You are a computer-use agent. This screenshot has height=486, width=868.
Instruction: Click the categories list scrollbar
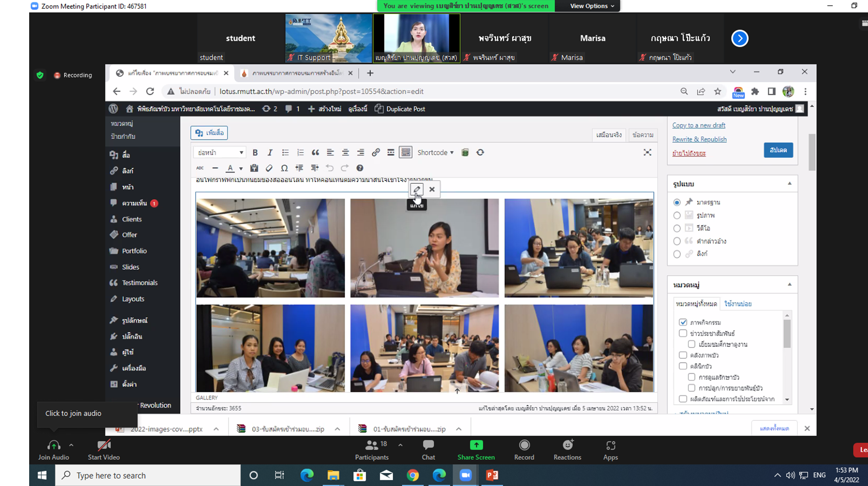coord(787,334)
